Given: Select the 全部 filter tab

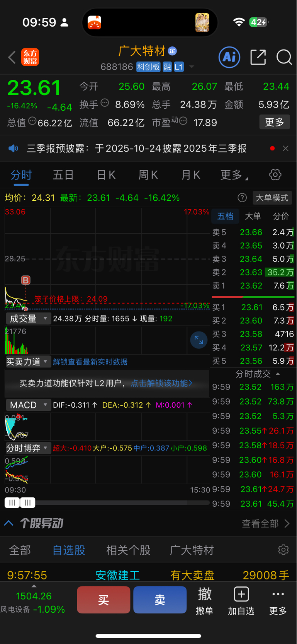Looking at the screenshot, I should pyautogui.click(x=20, y=550).
